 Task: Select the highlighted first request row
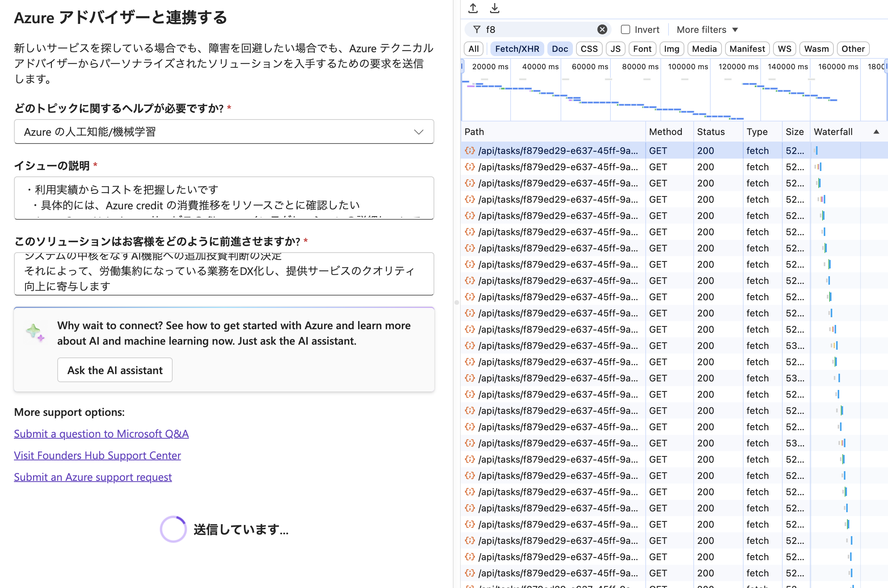coord(674,150)
